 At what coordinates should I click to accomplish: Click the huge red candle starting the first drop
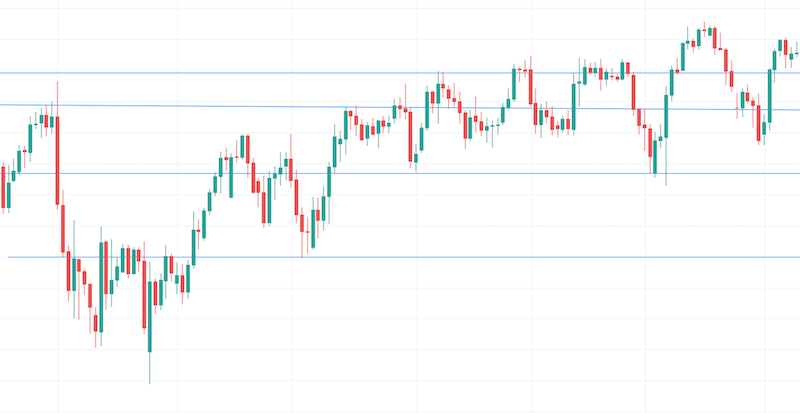tap(57, 160)
